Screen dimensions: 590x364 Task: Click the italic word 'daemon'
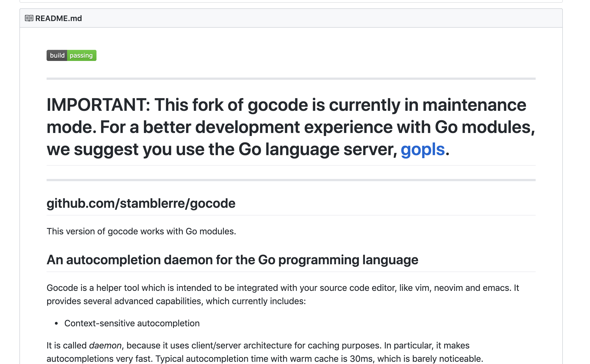pyautogui.click(x=105, y=345)
